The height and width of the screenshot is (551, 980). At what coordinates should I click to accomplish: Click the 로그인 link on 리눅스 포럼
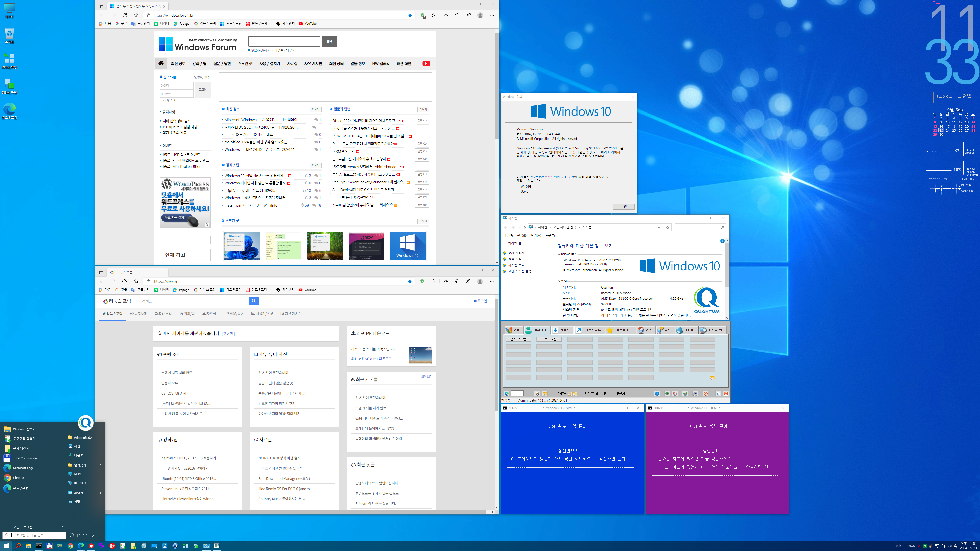(x=480, y=301)
